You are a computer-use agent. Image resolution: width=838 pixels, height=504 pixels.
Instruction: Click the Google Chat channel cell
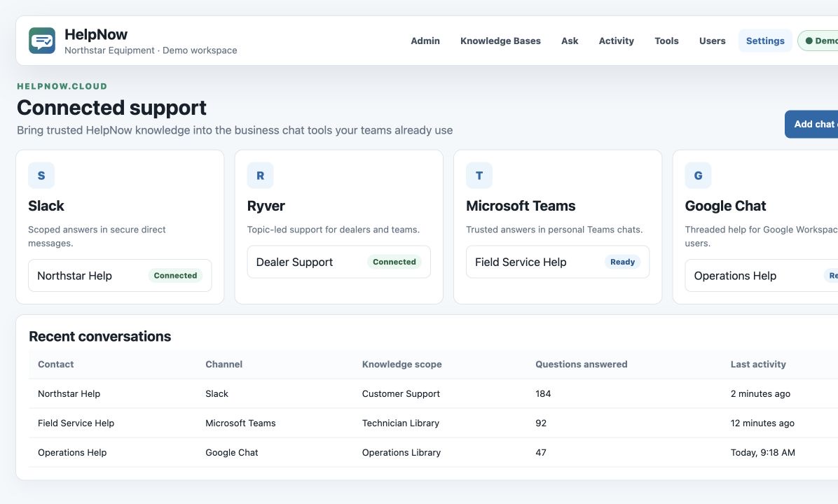[x=231, y=452]
